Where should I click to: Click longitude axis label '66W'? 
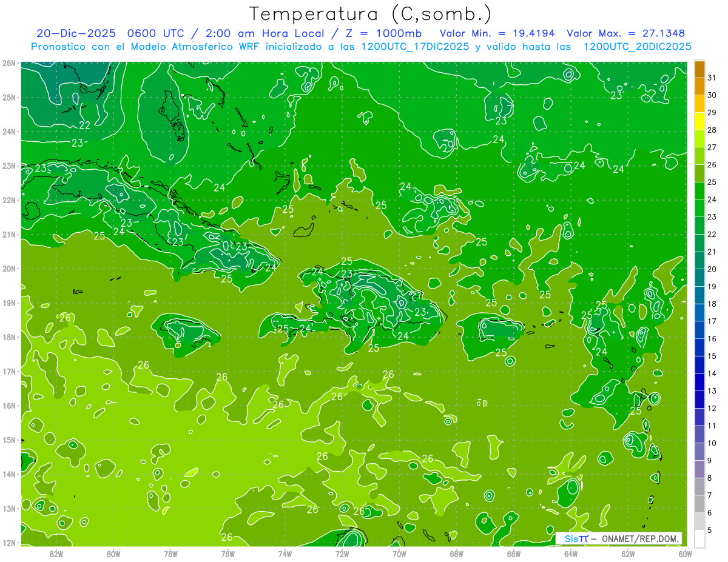[513, 554]
